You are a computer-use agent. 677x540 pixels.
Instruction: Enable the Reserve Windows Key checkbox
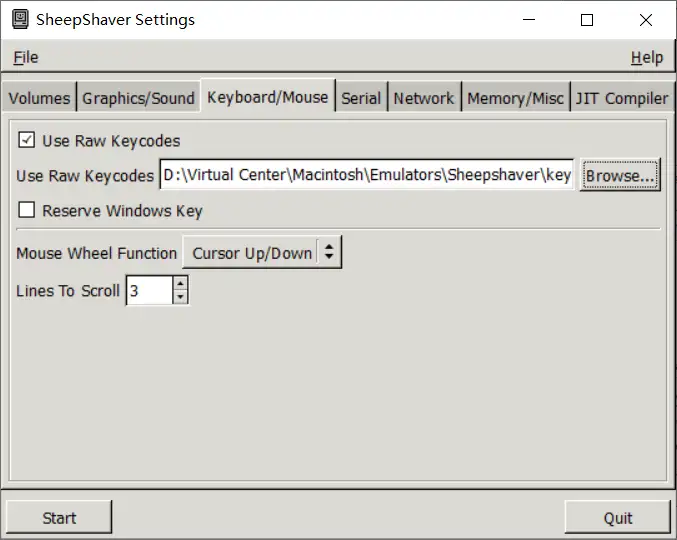tap(26, 210)
